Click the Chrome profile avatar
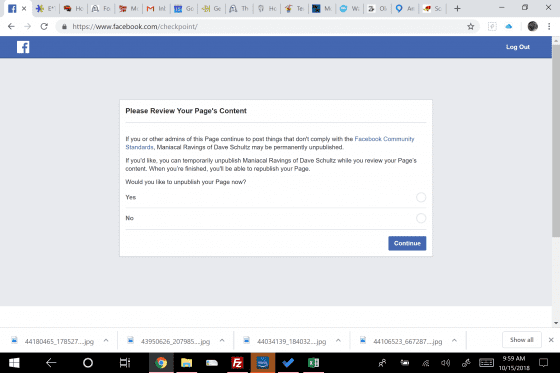The width and height of the screenshot is (560, 373). click(x=532, y=26)
